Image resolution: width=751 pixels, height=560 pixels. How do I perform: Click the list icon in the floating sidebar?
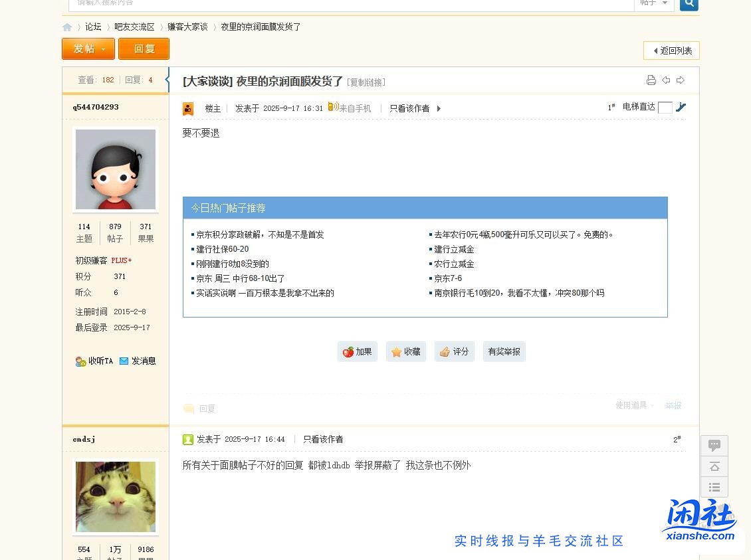pyautogui.click(x=714, y=487)
